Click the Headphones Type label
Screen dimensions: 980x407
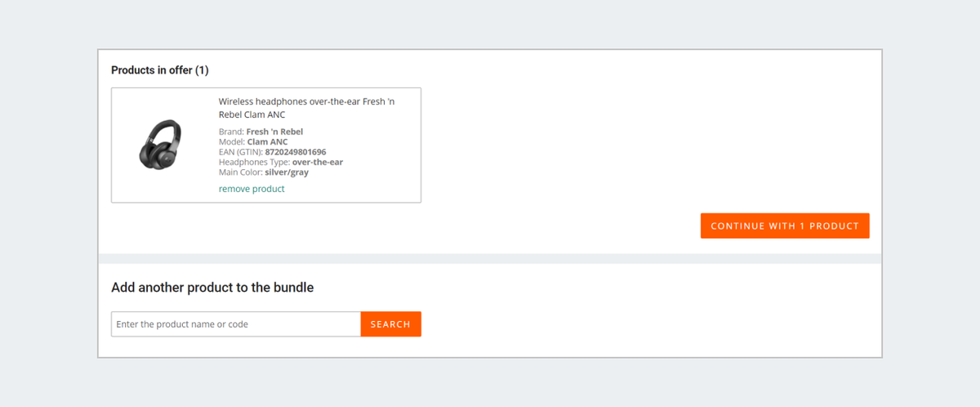click(254, 162)
